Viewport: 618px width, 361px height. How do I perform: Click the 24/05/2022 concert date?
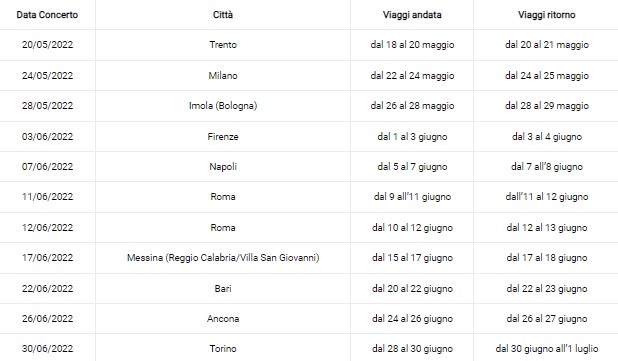47,75
